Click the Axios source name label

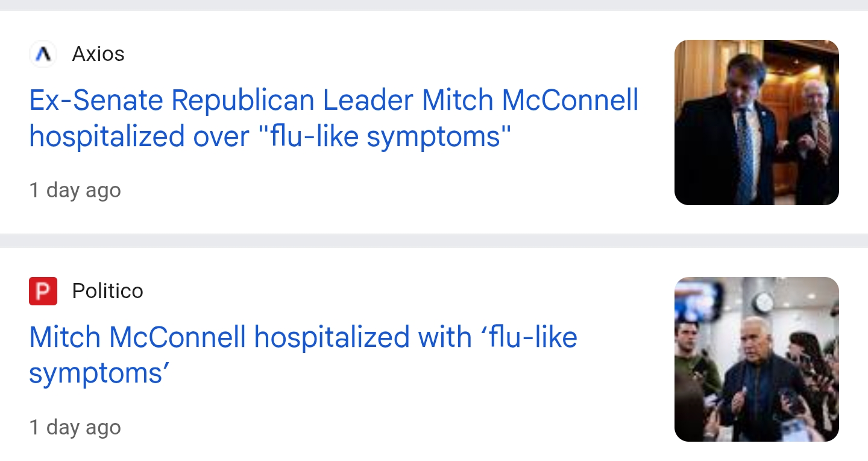tap(98, 54)
